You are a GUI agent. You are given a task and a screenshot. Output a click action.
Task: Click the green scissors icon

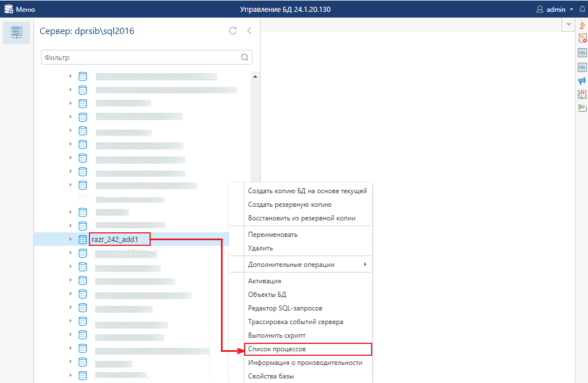coord(582,108)
